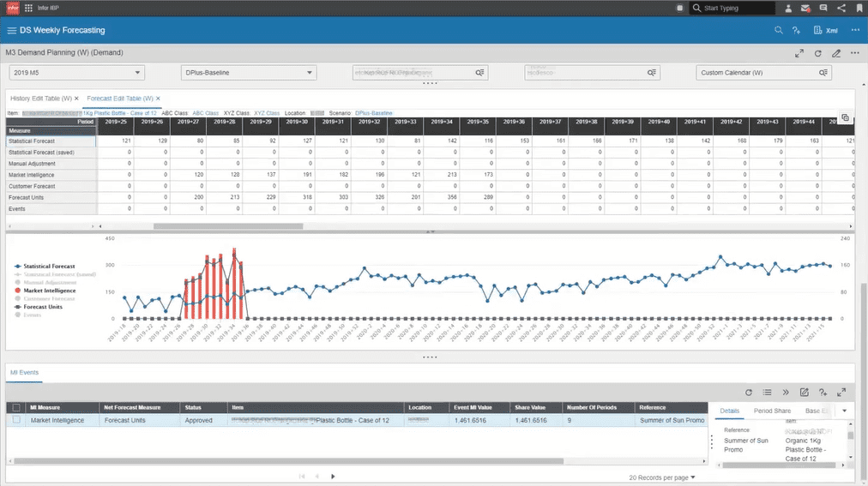868x486 pixels.
Task: Open the DPlus-Baseline dropdown
Action: point(249,73)
